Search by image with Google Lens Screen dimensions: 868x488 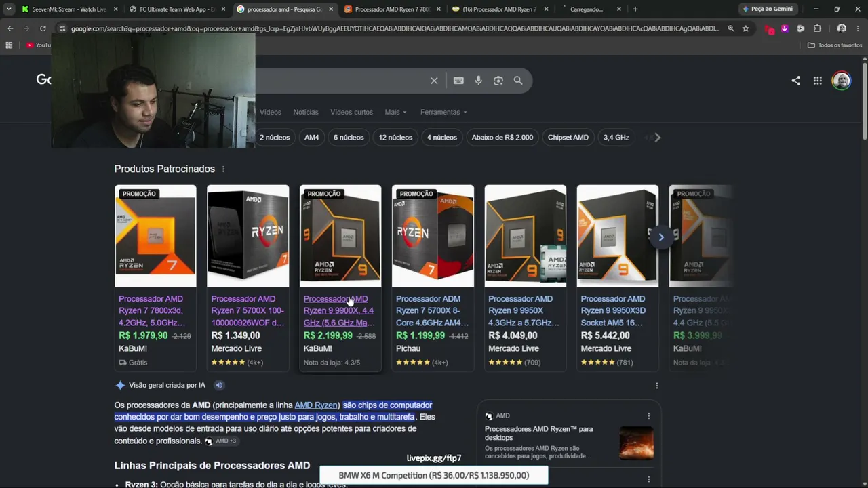point(498,81)
